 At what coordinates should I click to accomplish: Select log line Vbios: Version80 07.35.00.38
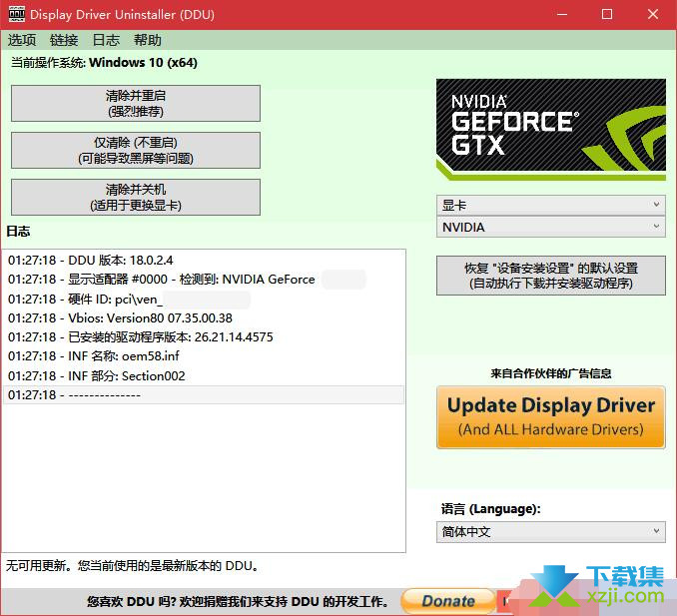point(204,318)
